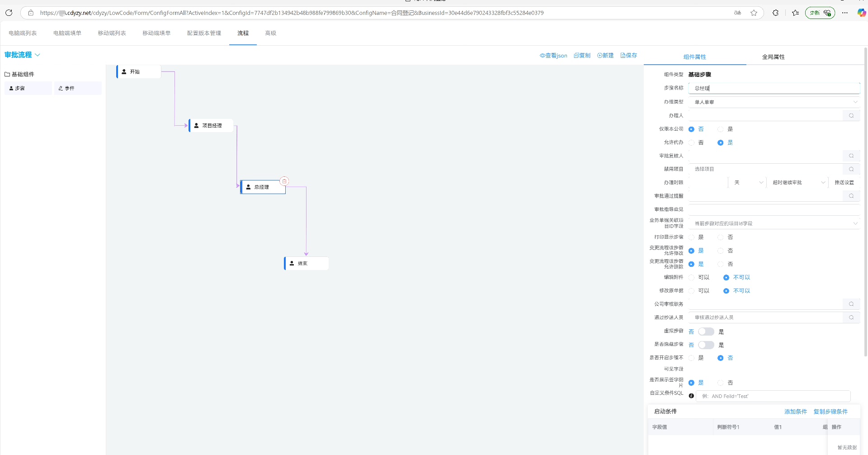Focus the 自定义条件SQL input field

coord(773,396)
